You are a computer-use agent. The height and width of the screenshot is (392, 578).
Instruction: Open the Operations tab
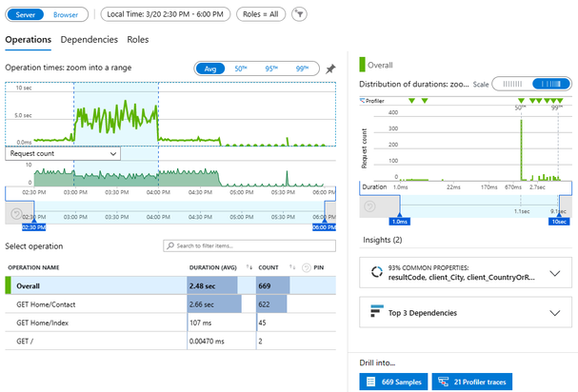click(x=28, y=40)
